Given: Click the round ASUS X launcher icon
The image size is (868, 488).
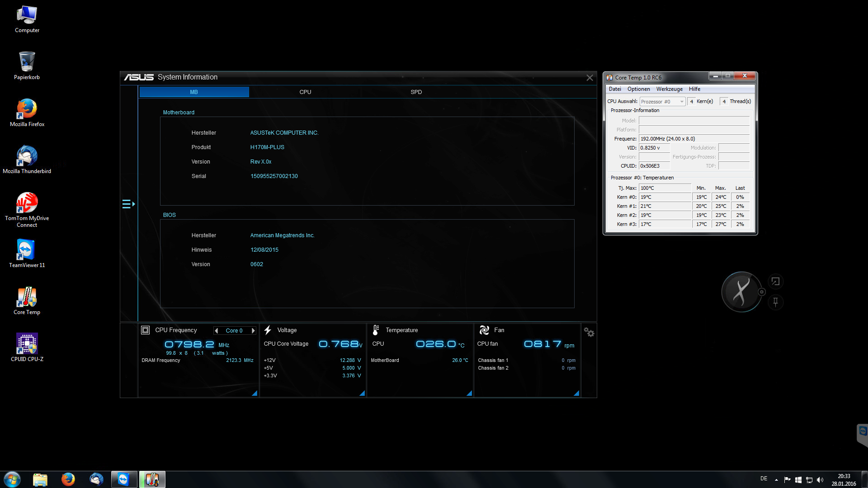Looking at the screenshot, I should (741, 292).
